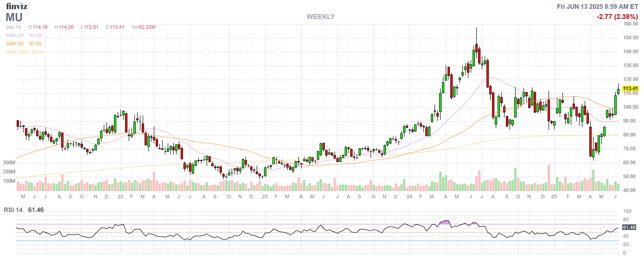The height and width of the screenshot is (260, 644).
Task: Click the 22 year marker on axis
Action: click(x=120, y=197)
